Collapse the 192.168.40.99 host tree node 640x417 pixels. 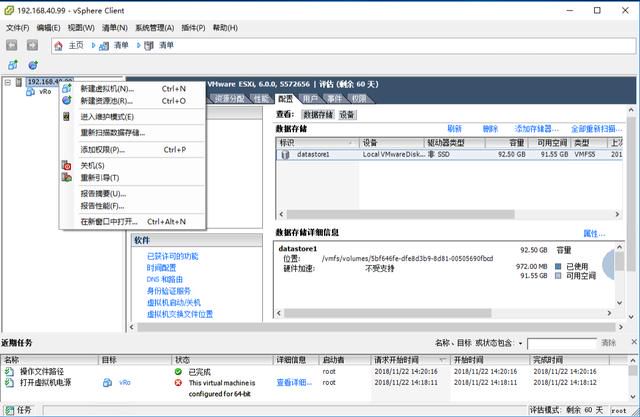pos(8,82)
